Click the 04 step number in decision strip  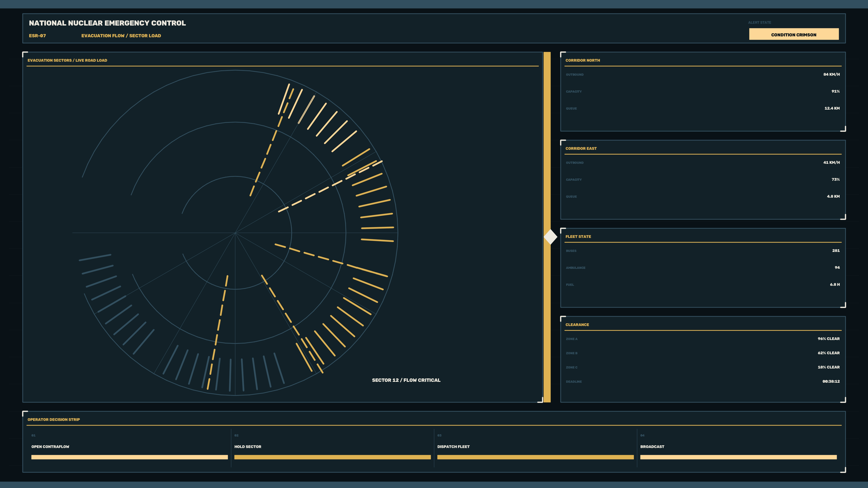[x=642, y=435]
